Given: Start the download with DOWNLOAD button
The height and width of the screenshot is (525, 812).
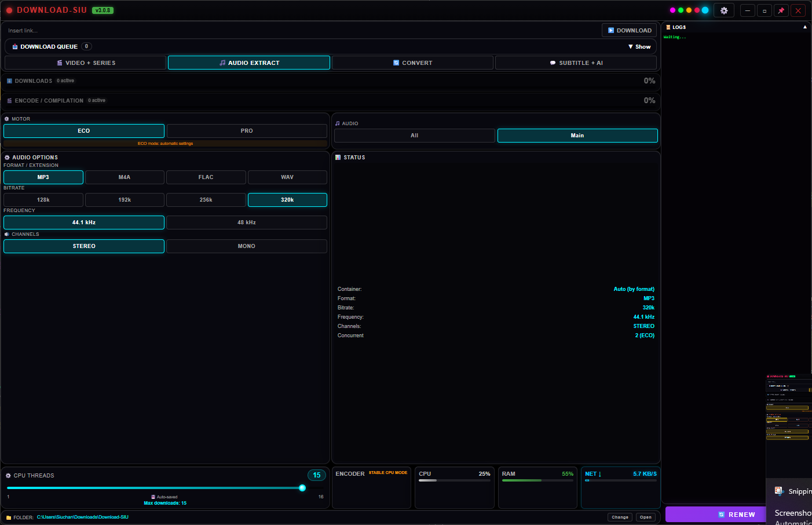Looking at the screenshot, I should 630,31.
